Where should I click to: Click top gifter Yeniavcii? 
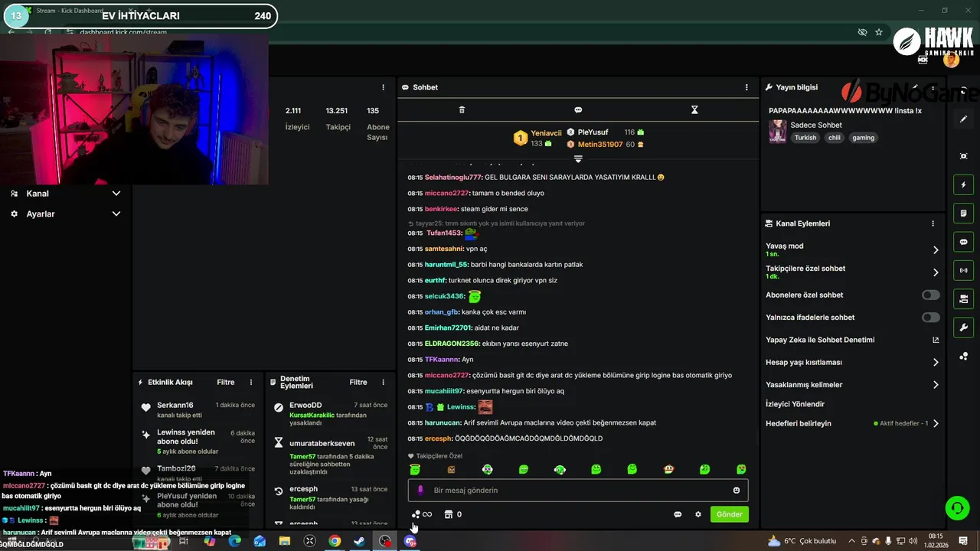546,133
